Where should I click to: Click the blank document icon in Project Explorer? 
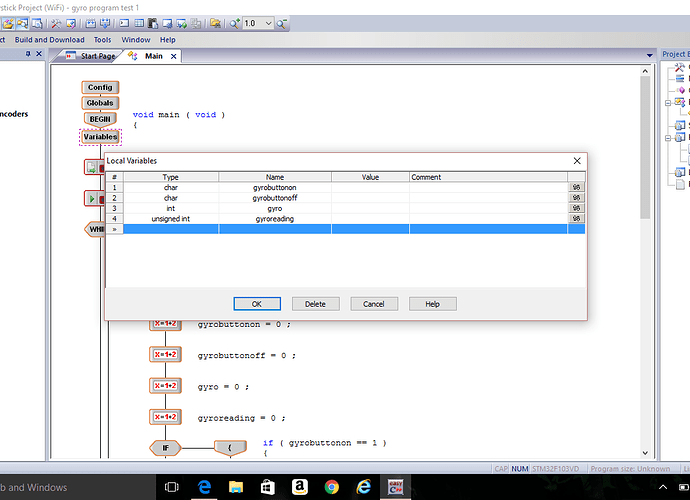[680, 184]
